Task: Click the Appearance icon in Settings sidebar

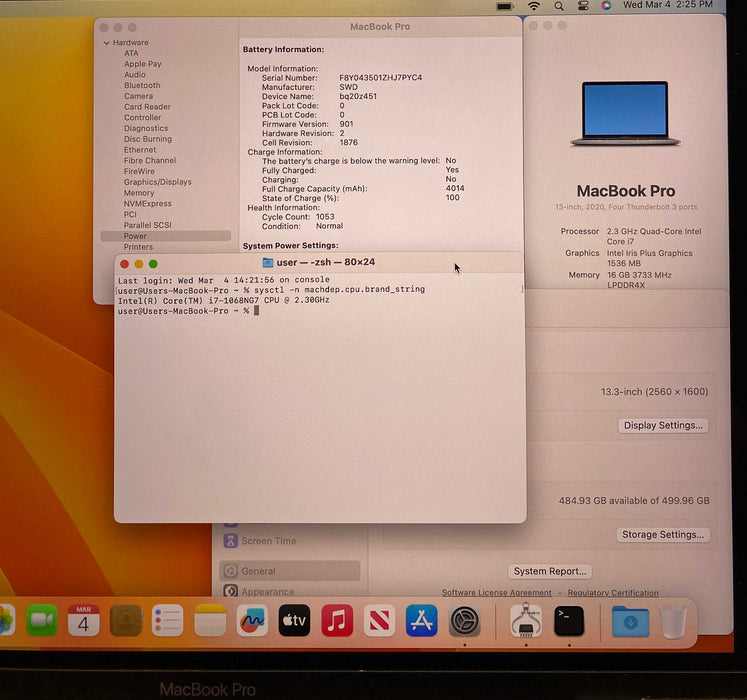Action: [231, 591]
